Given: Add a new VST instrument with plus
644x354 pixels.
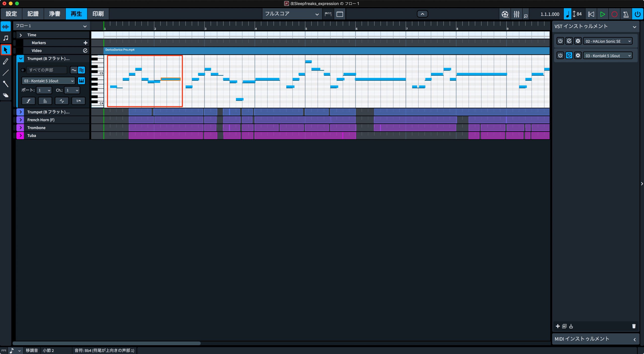Looking at the screenshot, I should point(558,326).
